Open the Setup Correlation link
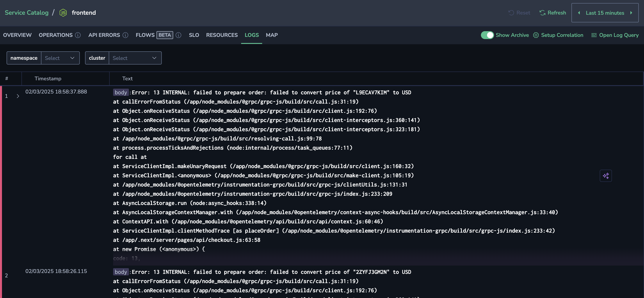This screenshot has height=298, width=644. point(562,35)
